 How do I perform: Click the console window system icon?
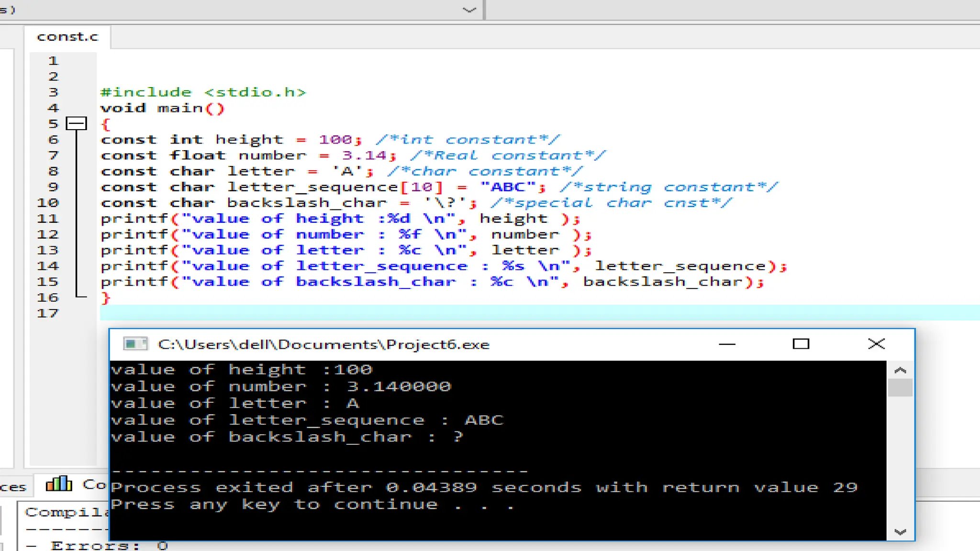[135, 344]
